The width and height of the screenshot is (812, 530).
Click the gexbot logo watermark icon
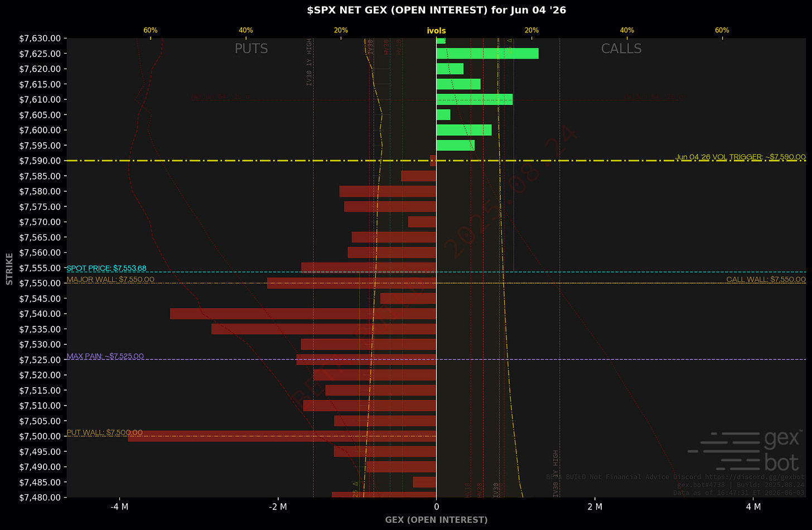[x=744, y=450]
